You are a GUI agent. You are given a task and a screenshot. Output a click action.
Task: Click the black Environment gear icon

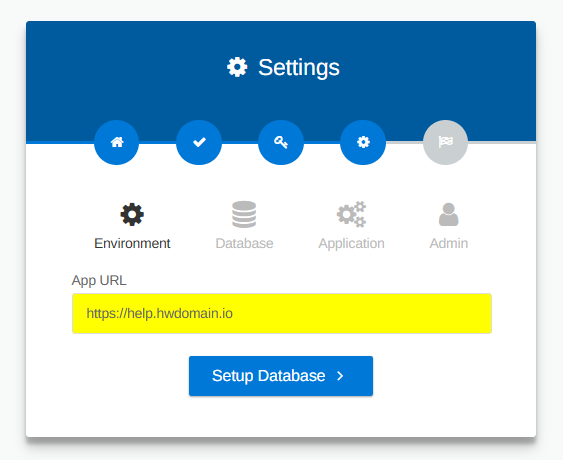coord(132,214)
